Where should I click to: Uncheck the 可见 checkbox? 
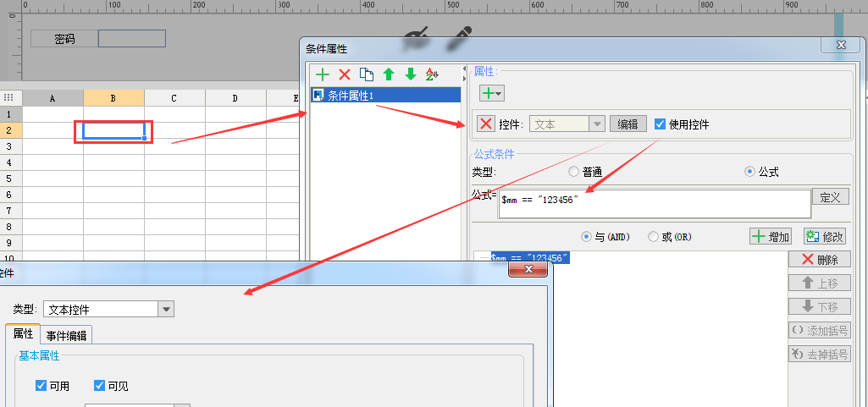point(99,386)
